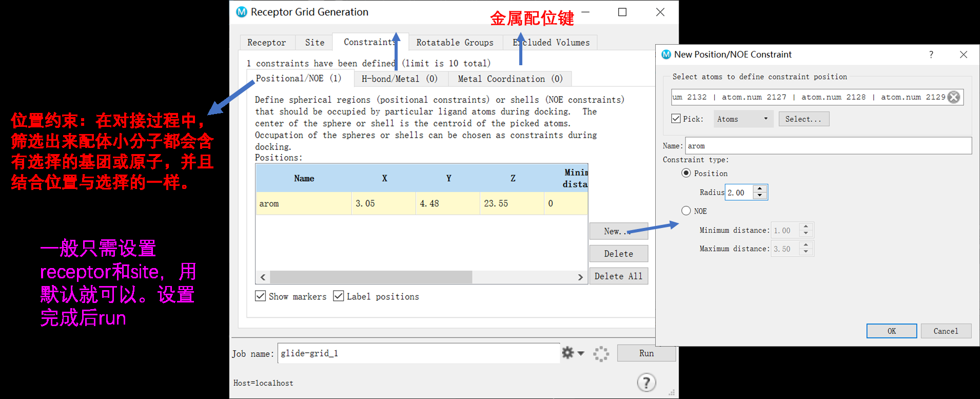Image resolution: width=980 pixels, height=399 pixels.
Task: Select the H-bond/Metal (0) sub-tab
Action: pos(400,79)
